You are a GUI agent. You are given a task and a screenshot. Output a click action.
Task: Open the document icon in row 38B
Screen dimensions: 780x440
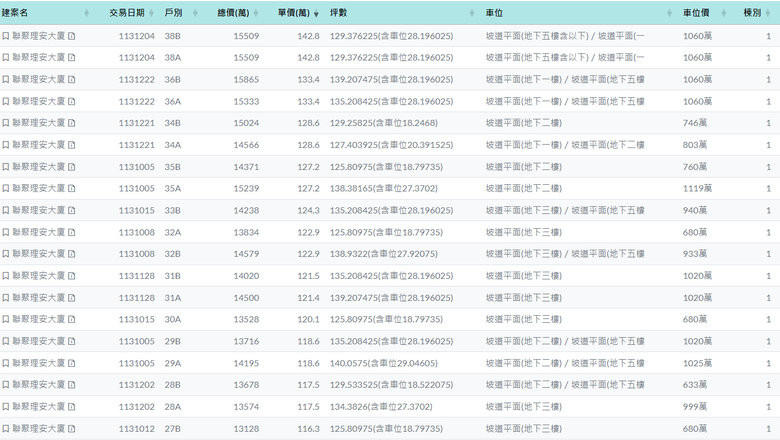[x=72, y=36]
